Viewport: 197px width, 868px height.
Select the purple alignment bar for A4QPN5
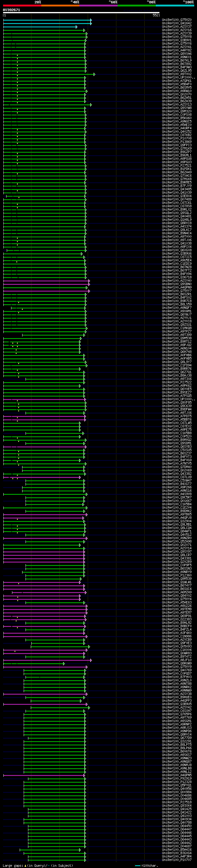coord(44,775)
